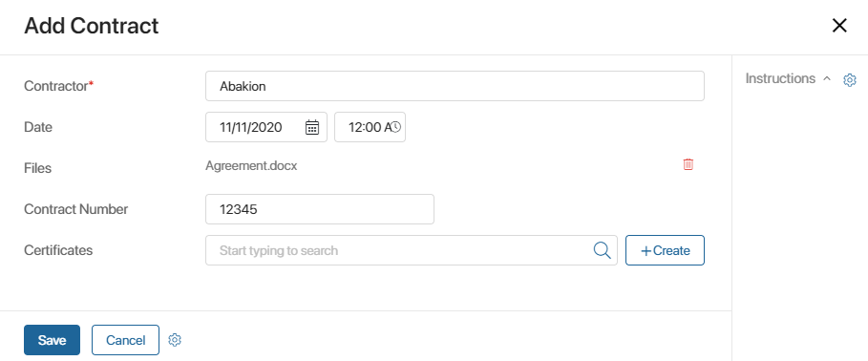
Task: Save the new contract
Action: pyautogui.click(x=52, y=340)
